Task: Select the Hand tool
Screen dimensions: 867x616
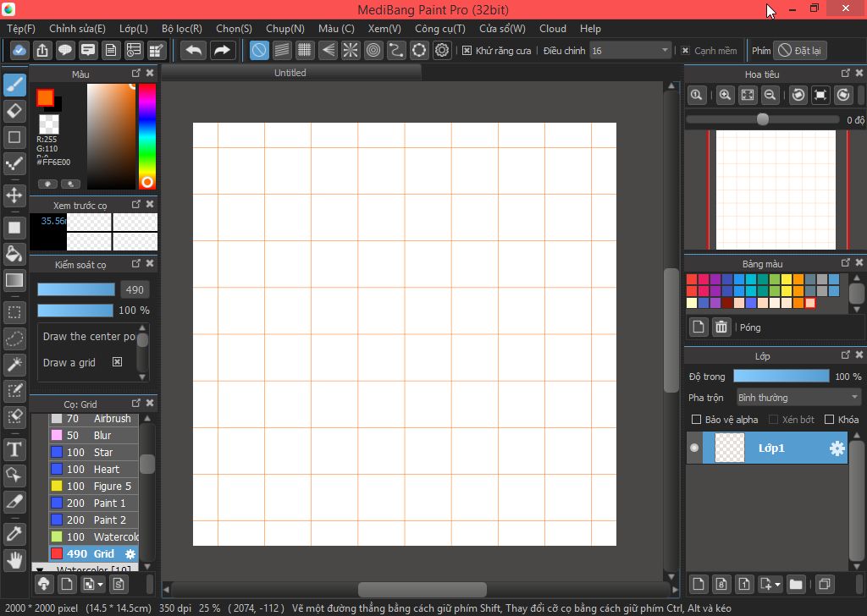Action: (x=14, y=559)
